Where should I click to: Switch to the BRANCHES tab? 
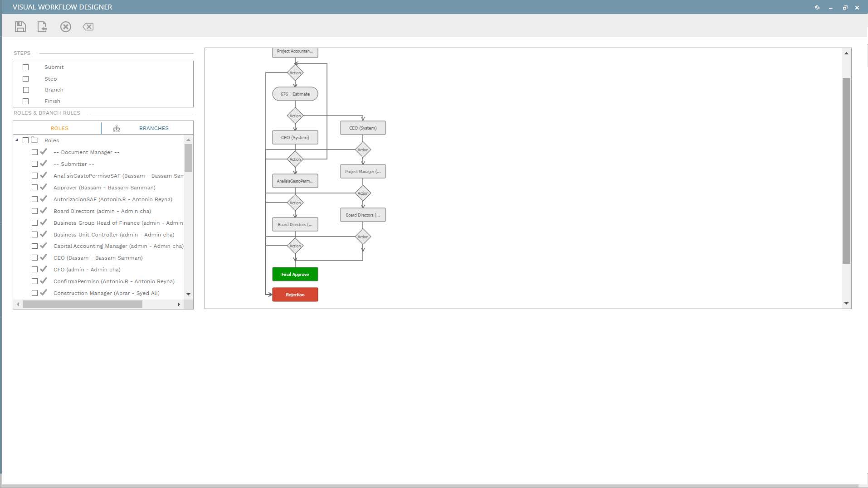[154, 128]
